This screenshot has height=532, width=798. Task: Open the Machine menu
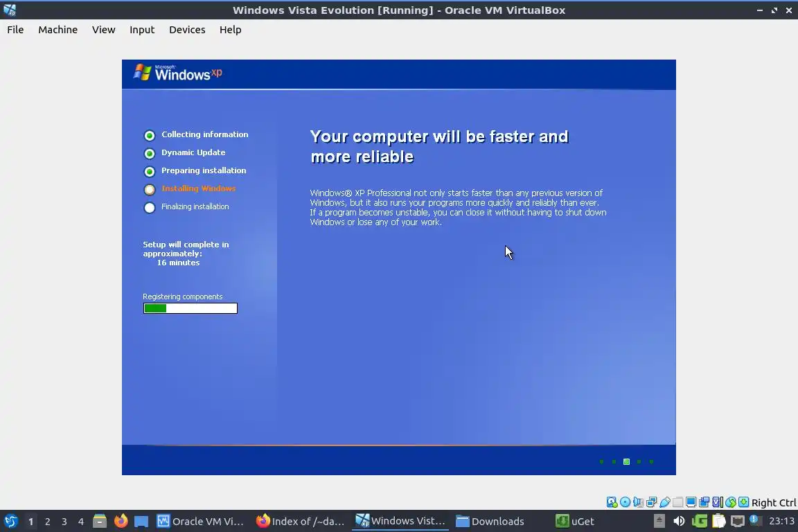click(x=57, y=30)
